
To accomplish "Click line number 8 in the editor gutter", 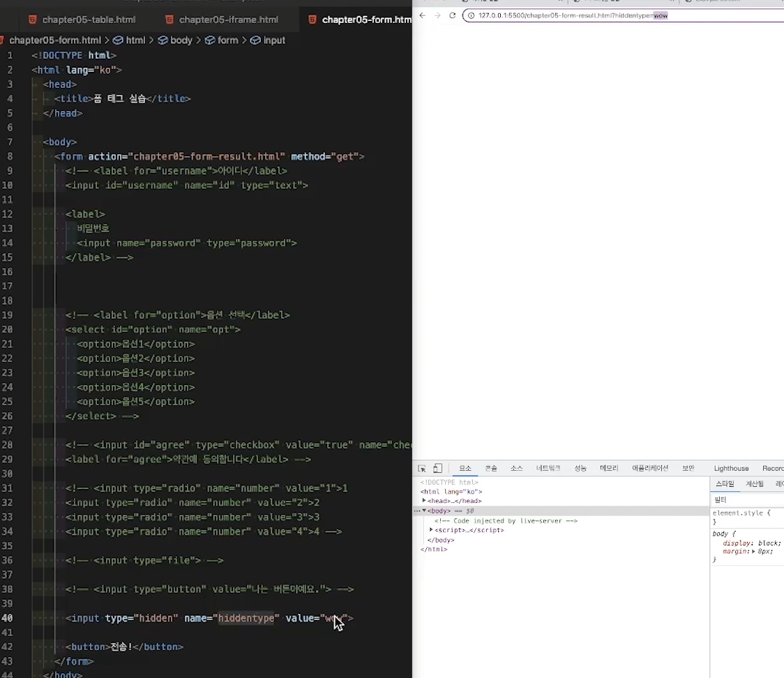I will (x=10, y=156).
